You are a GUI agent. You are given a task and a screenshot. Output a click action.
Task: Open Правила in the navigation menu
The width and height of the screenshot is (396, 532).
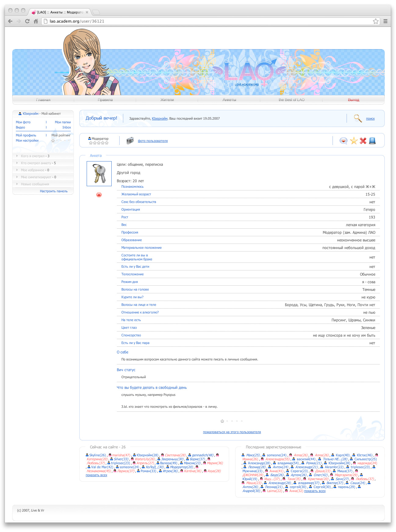click(105, 100)
